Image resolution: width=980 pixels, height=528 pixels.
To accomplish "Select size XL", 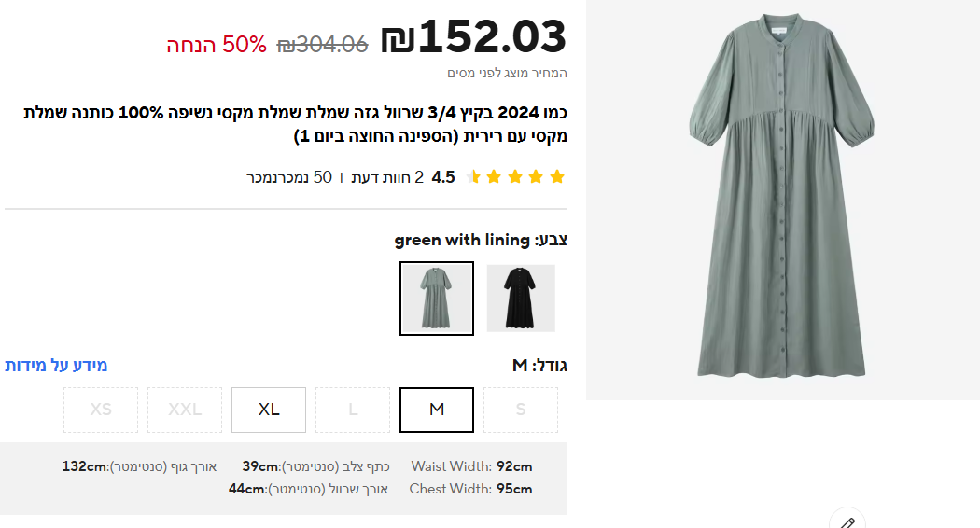I will point(269,410).
